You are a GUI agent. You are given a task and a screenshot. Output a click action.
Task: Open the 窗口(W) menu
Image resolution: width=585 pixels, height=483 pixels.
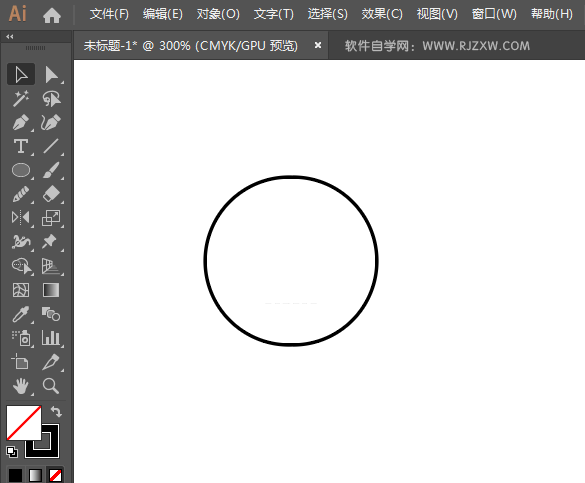click(494, 14)
